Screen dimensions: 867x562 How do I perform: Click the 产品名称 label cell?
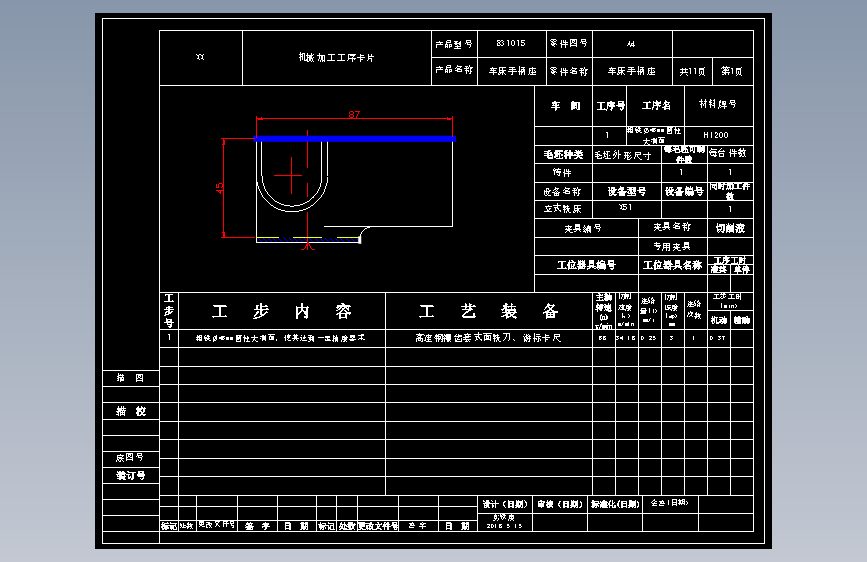click(454, 70)
